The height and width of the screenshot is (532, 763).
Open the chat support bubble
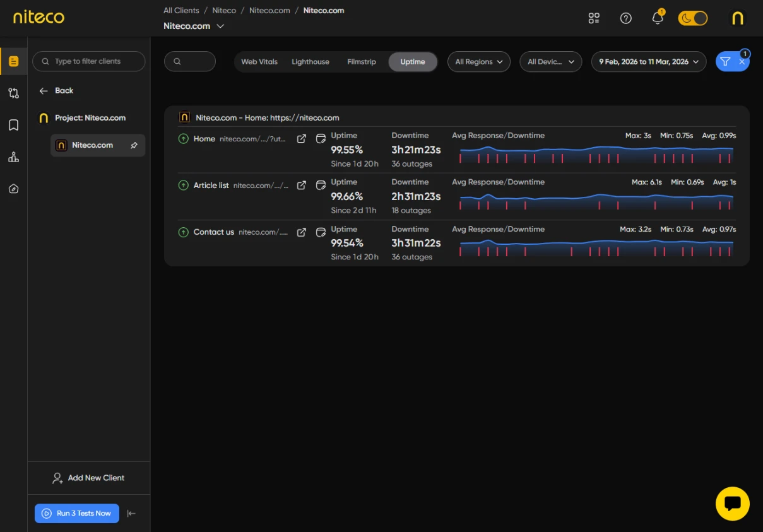[x=733, y=504]
